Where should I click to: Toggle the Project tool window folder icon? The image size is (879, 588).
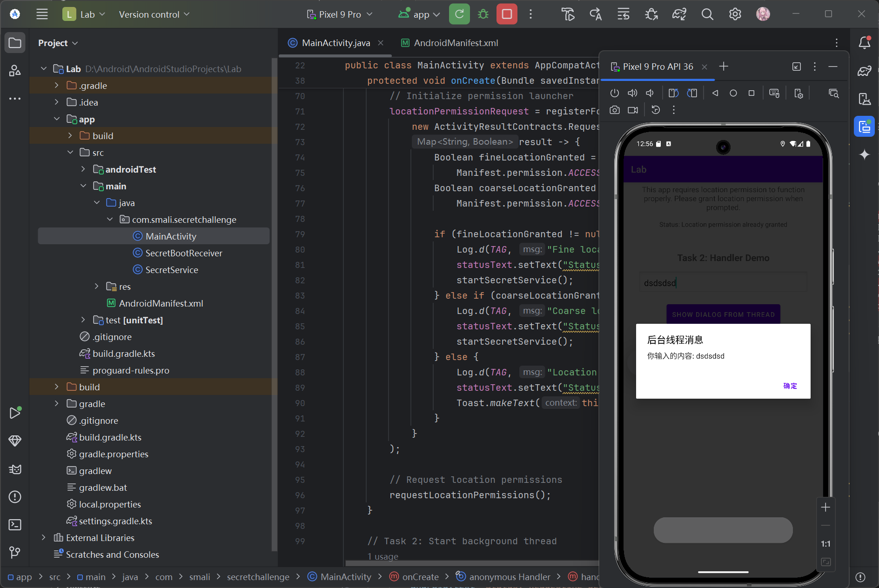[x=15, y=43]
